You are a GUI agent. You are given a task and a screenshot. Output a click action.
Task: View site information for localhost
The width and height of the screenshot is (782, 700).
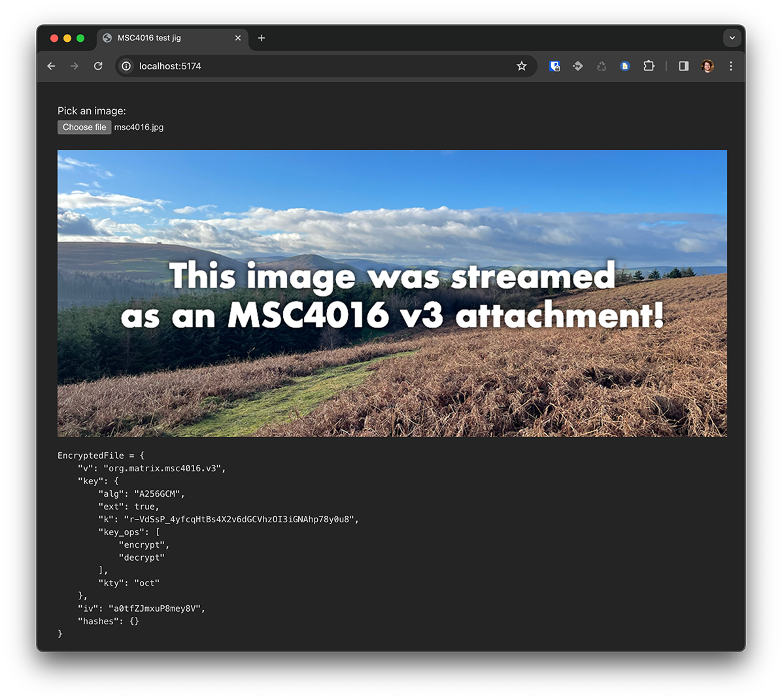[127, 66]
